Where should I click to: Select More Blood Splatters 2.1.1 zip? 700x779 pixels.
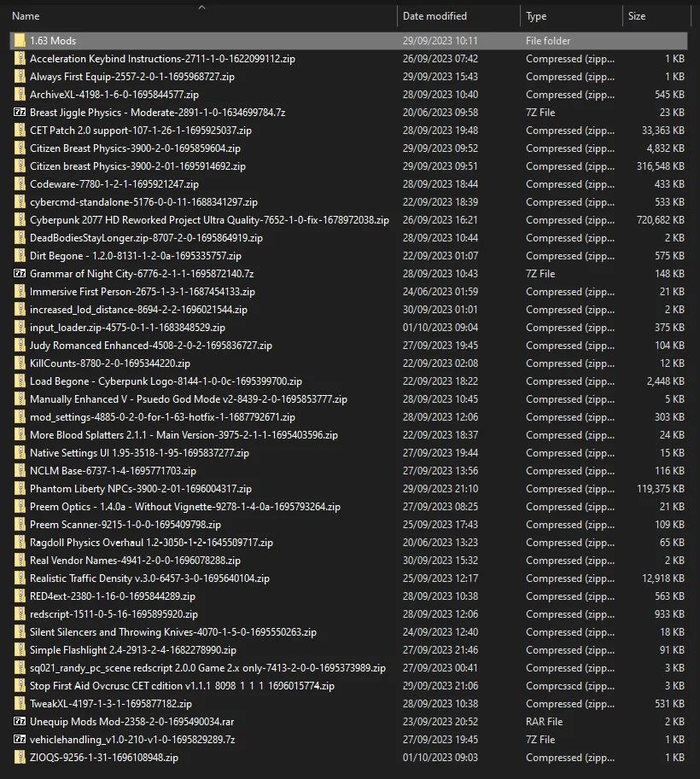pos(184,434)
